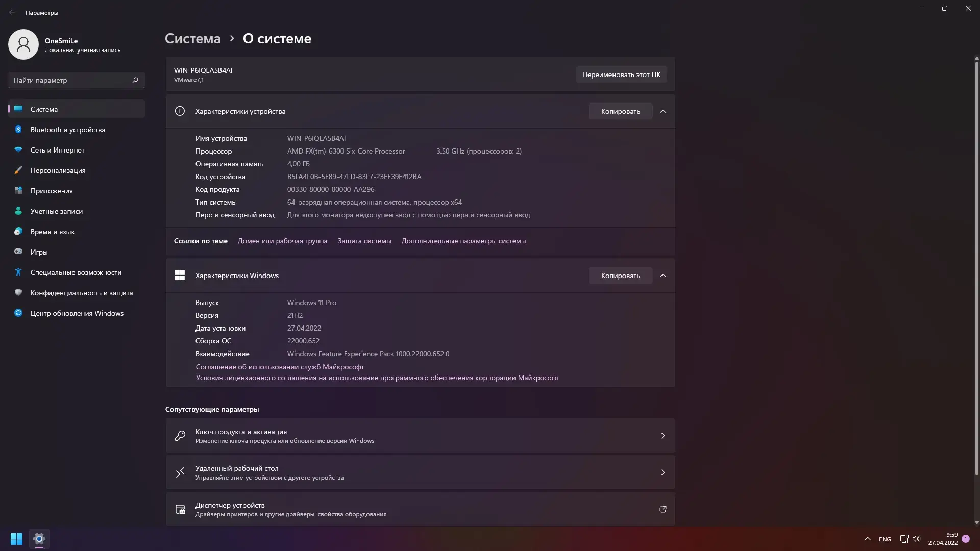
Task: Go to Privacy and security section
Action: [81, 293]
